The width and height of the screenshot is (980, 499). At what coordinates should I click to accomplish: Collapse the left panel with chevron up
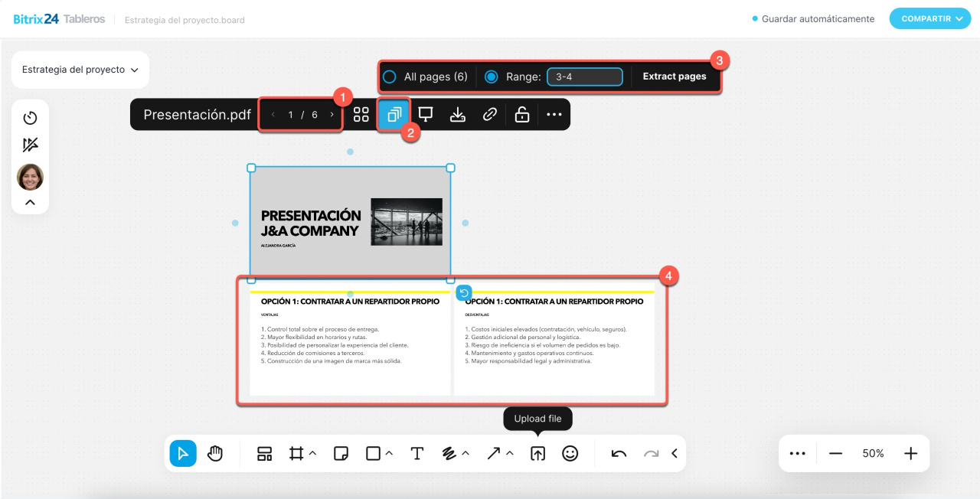coord(31,203)
